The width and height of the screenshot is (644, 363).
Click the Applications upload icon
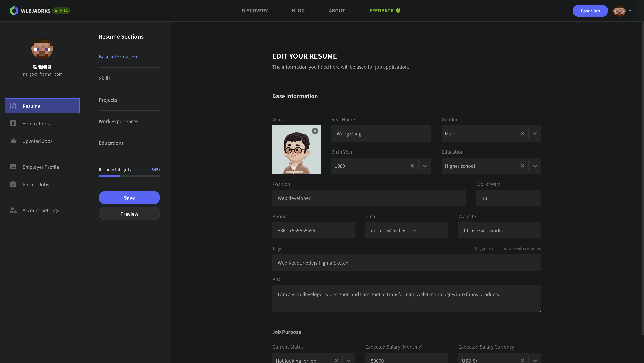tap(13, 123)
